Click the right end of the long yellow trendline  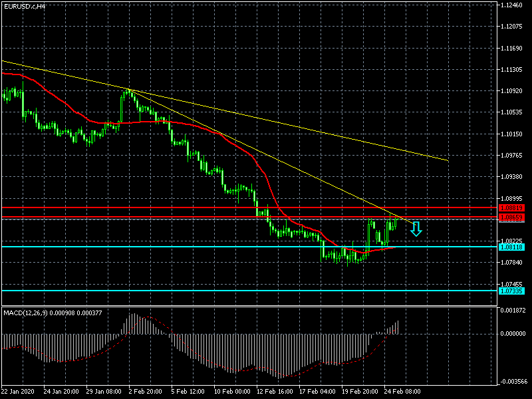(x=447, y=160)
